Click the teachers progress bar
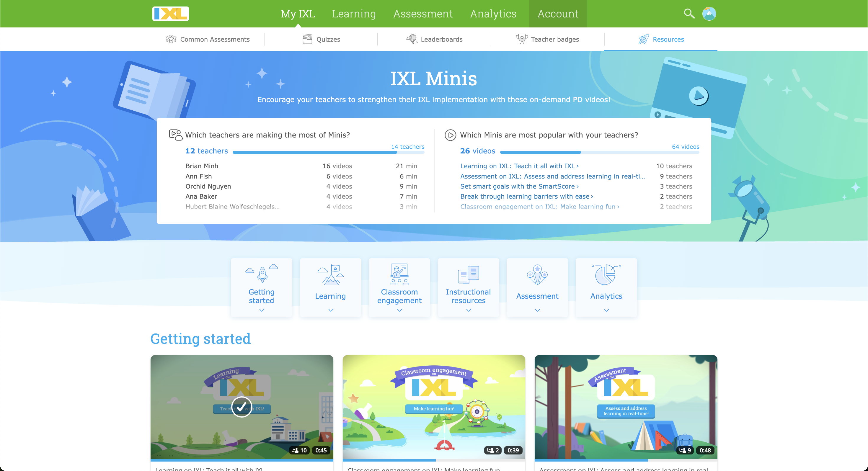 pyautogui.click(x=328, y=152)
